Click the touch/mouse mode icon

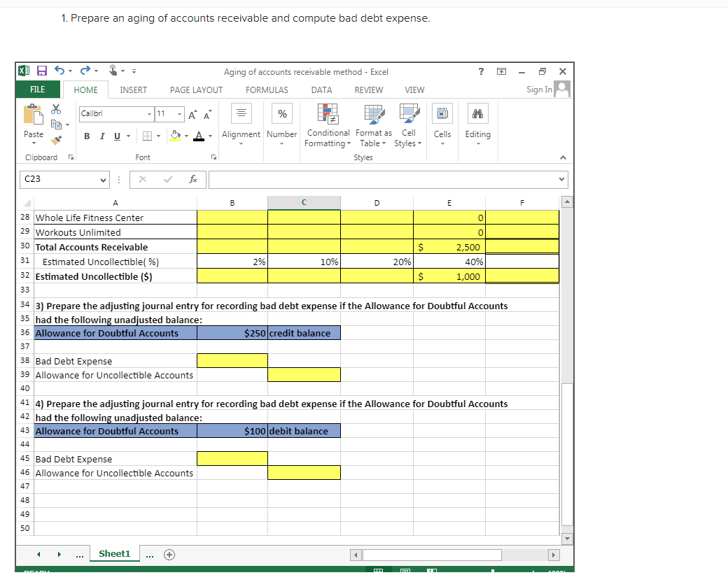click(113, 71)
